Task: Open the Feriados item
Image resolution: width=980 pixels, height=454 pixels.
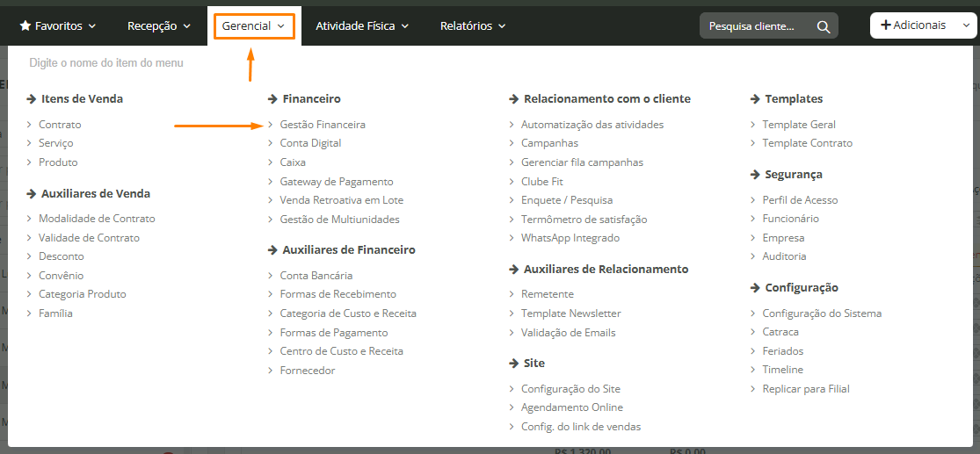Action: [783, 351]
